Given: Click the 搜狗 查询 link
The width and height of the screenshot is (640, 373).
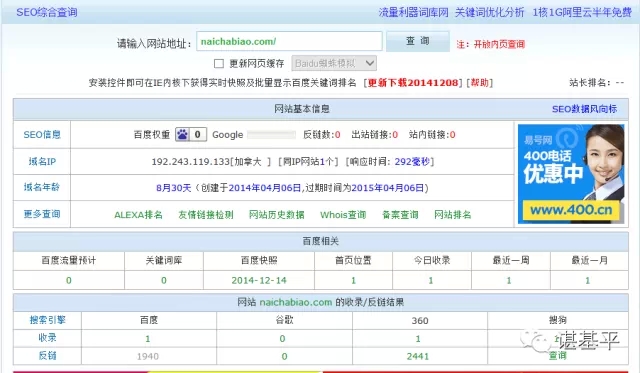Looking at the screenshot, I should click(558, 355).
